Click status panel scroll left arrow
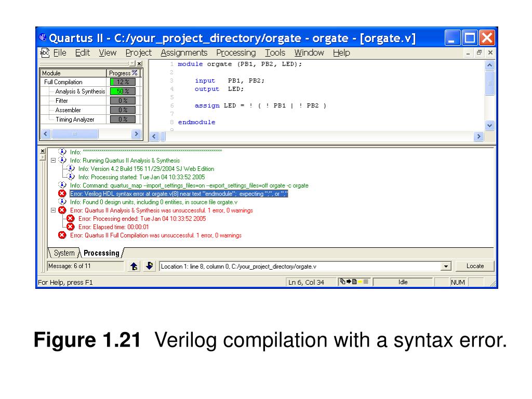 coord(46,134)
